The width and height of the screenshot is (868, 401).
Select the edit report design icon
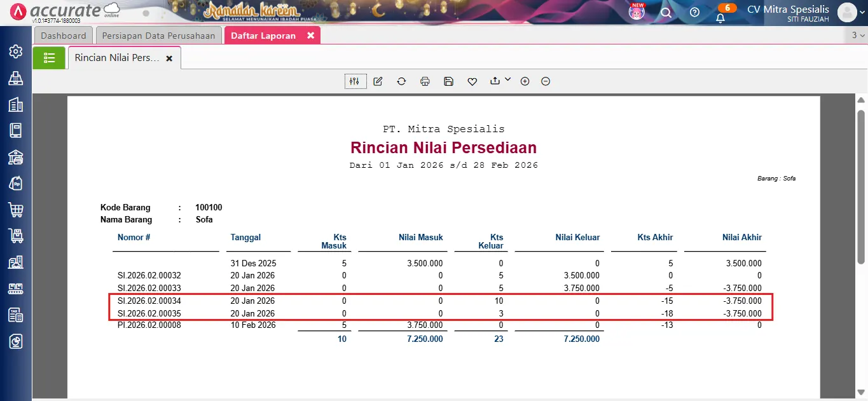coord(378,81)
